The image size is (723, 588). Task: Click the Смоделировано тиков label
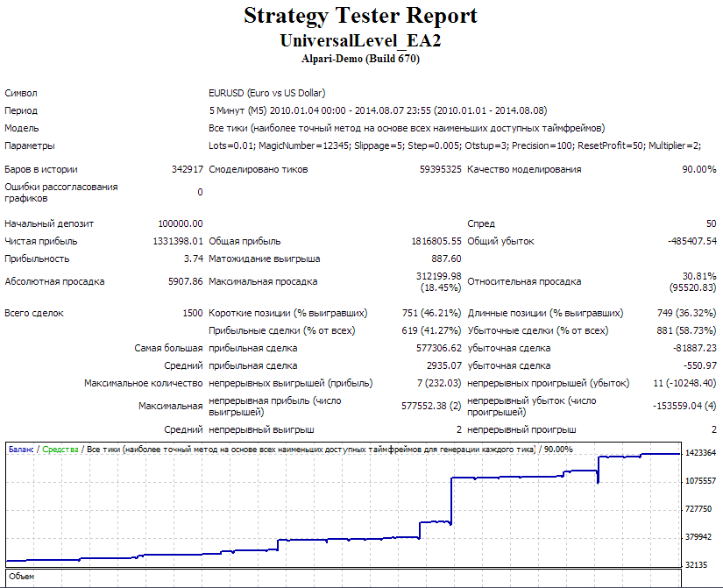click(x=259, y=169)
